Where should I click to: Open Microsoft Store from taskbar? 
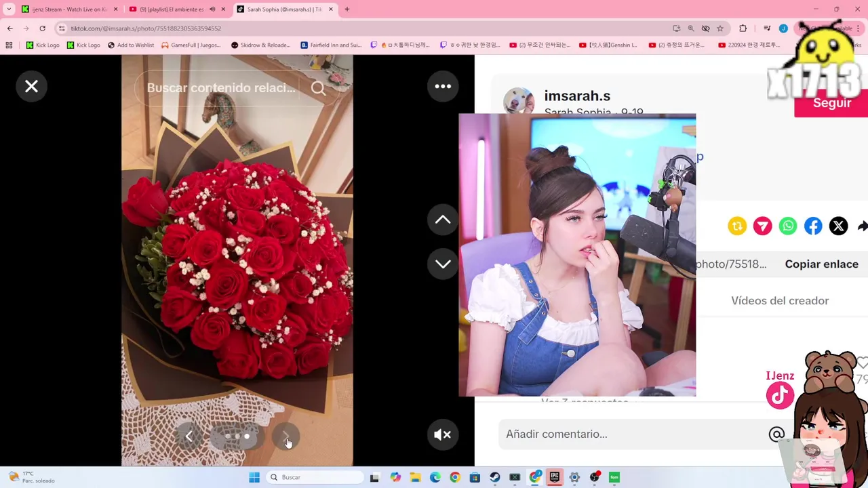click(475, 477)
